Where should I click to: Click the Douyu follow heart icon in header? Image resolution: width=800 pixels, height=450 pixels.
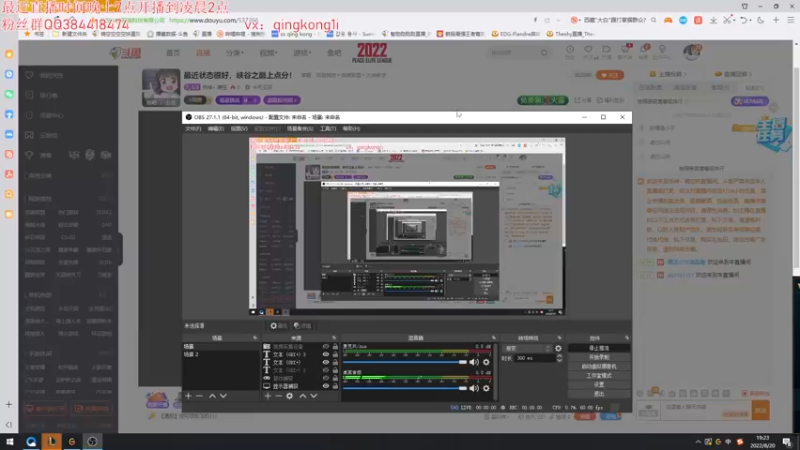tap(588, 49)
